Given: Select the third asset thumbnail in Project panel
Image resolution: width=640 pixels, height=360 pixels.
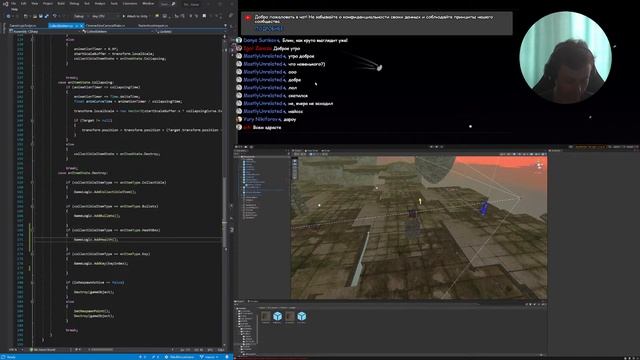Looking at the screenshot, I should coord(290,317).
